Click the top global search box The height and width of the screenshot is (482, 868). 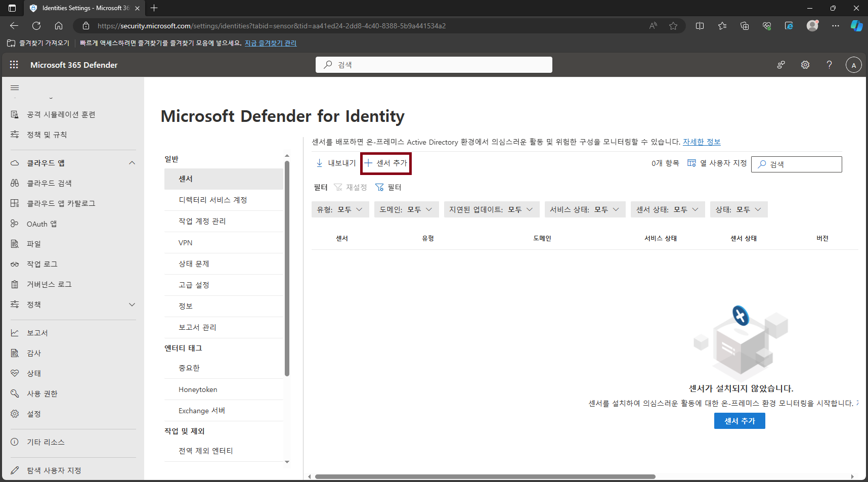point(434,65)
